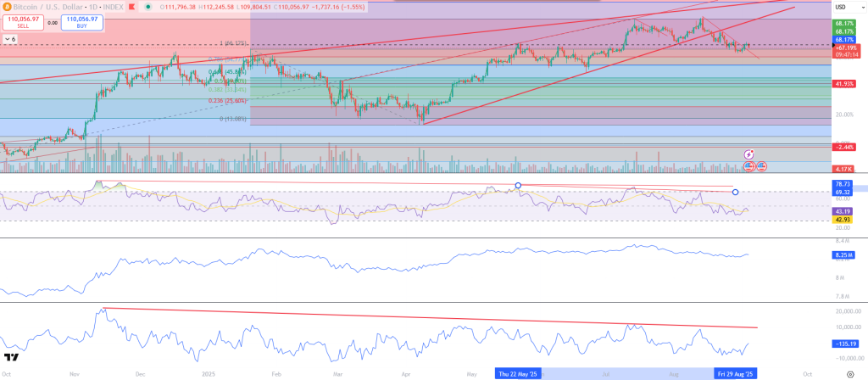
Task: Click the 110,056.97 SELL button
Action: click(x=22, y=22)
